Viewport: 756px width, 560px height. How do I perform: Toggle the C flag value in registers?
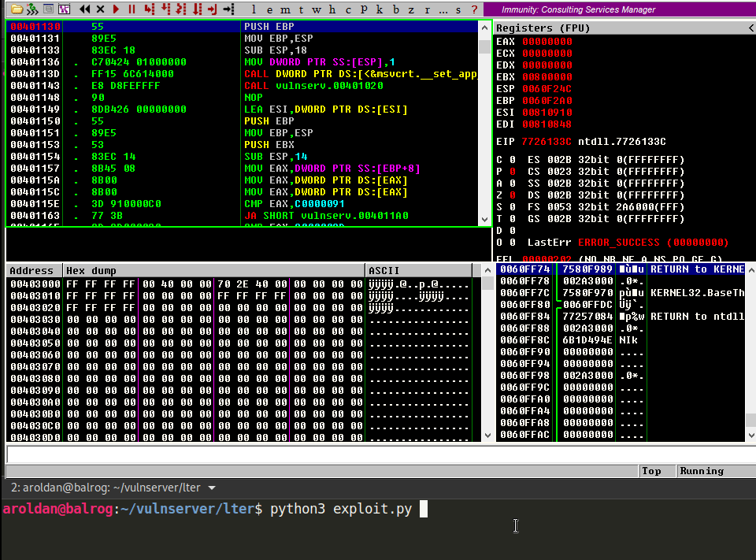click(x=513, y=160)
